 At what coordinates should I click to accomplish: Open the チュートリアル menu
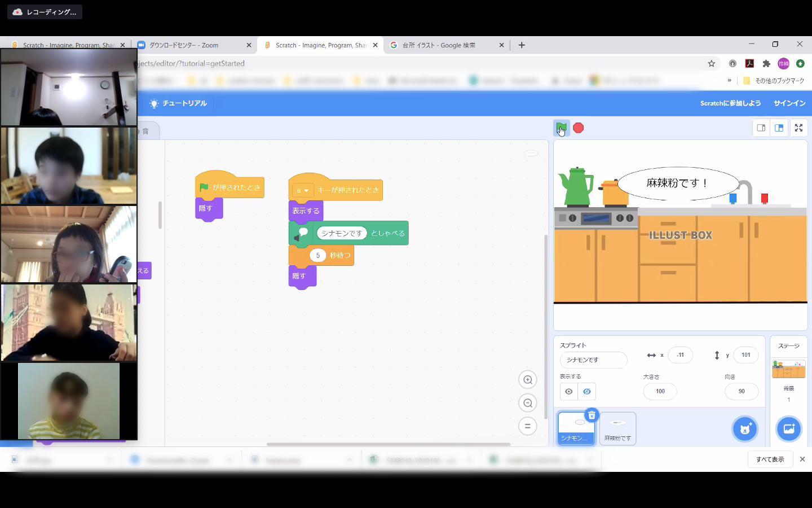[178, 103]
